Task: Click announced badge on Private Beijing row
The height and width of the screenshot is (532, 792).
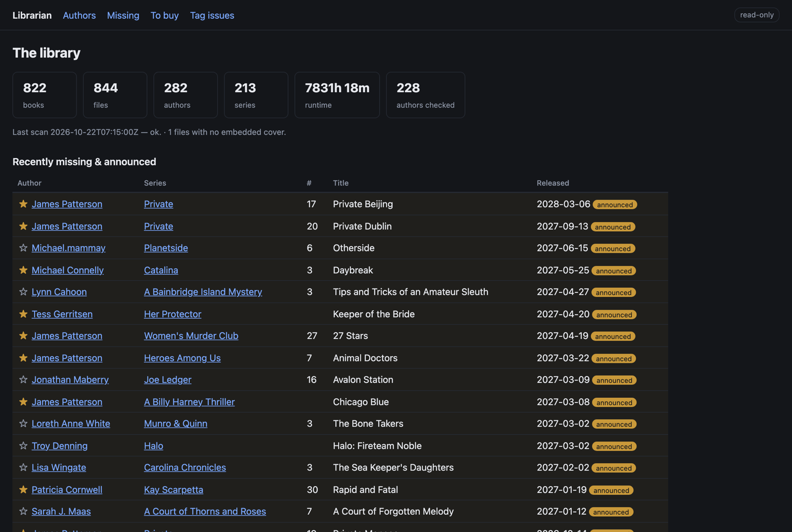Action: 615,205
